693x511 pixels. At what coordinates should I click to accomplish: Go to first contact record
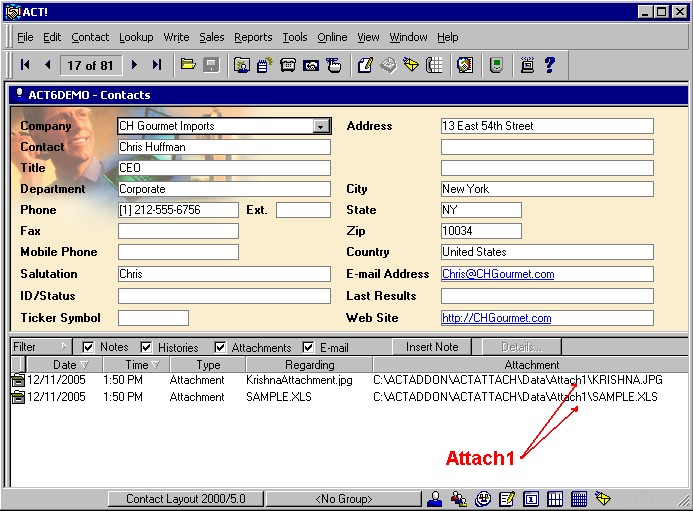[25, 65]
